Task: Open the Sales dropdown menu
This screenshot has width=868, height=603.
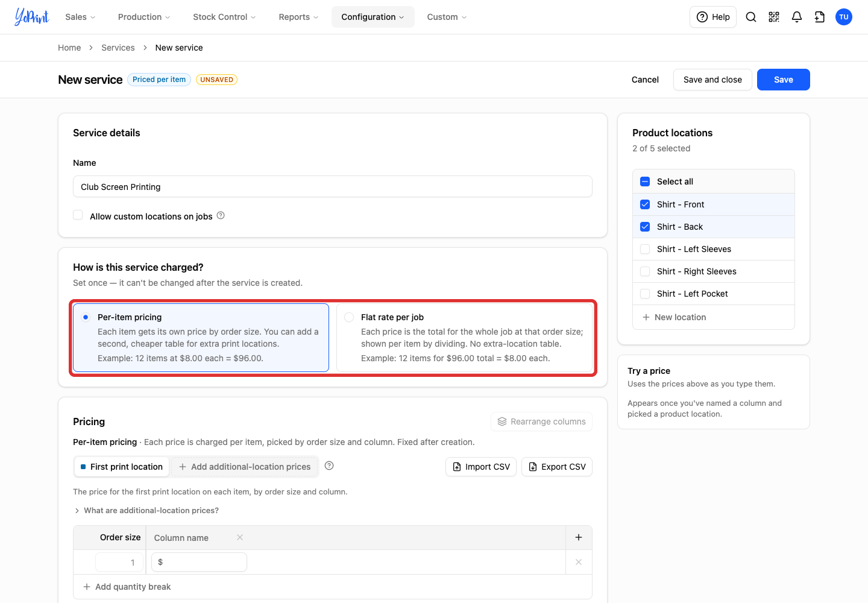Action: point(80,17)
